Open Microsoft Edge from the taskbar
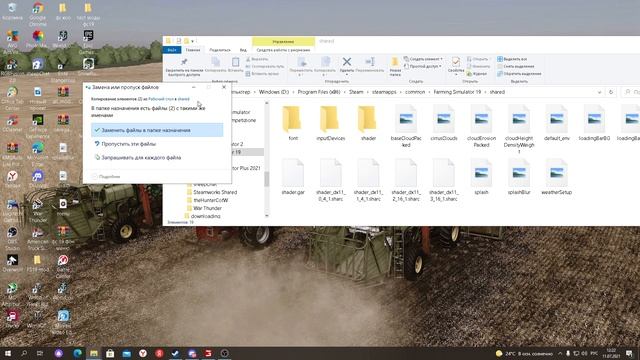This screenshot has height=360, width=640. pos(77,353)
